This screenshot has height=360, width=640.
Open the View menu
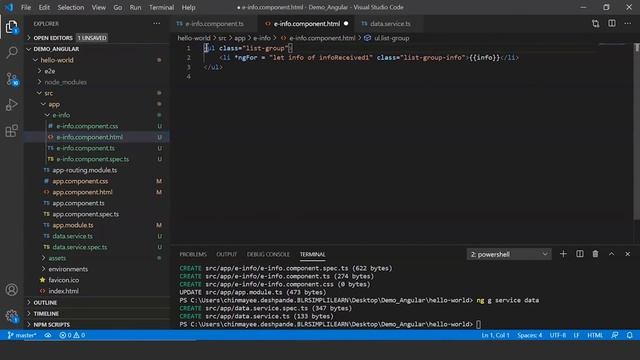[x=98, y=7]
